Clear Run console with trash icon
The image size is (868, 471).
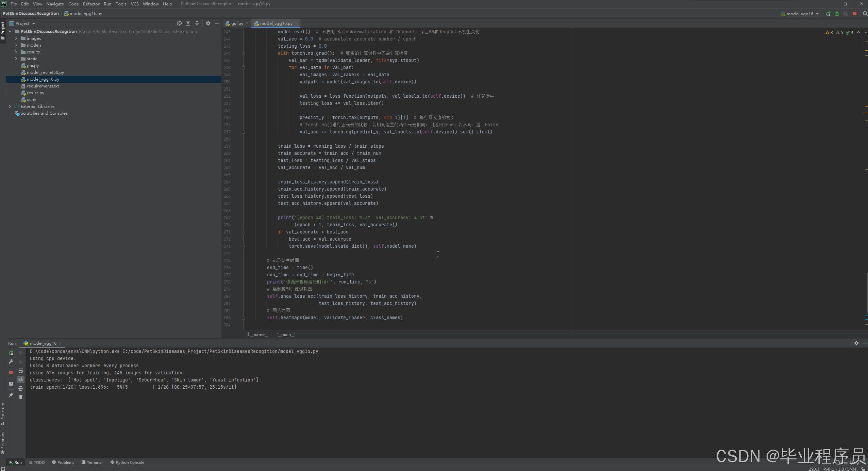click(x=21, y=397)
